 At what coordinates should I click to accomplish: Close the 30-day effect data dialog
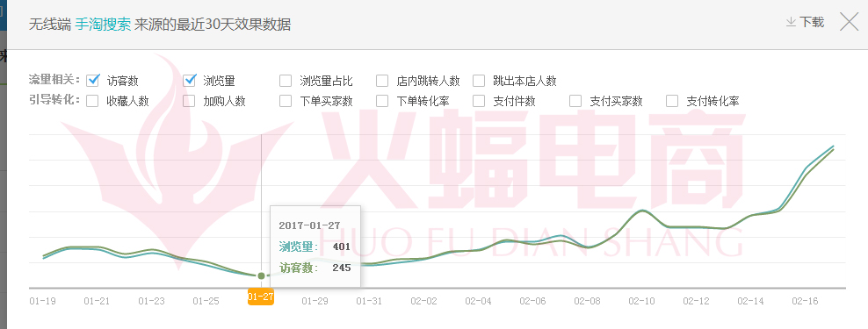(850, 22)
